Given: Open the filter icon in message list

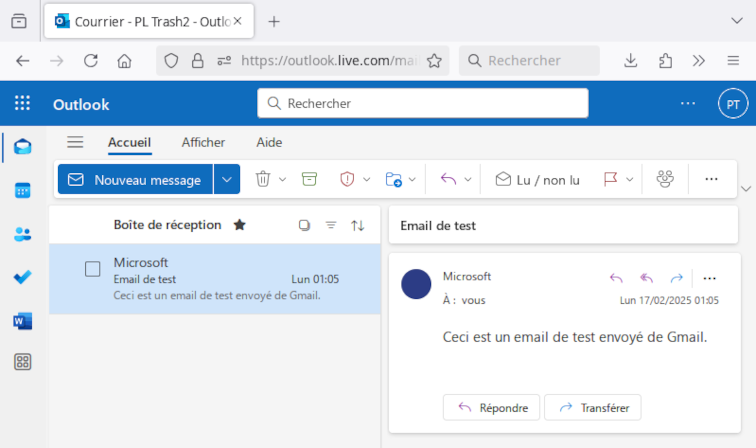Looking at the screenshot, I should [x=331, y=225].
